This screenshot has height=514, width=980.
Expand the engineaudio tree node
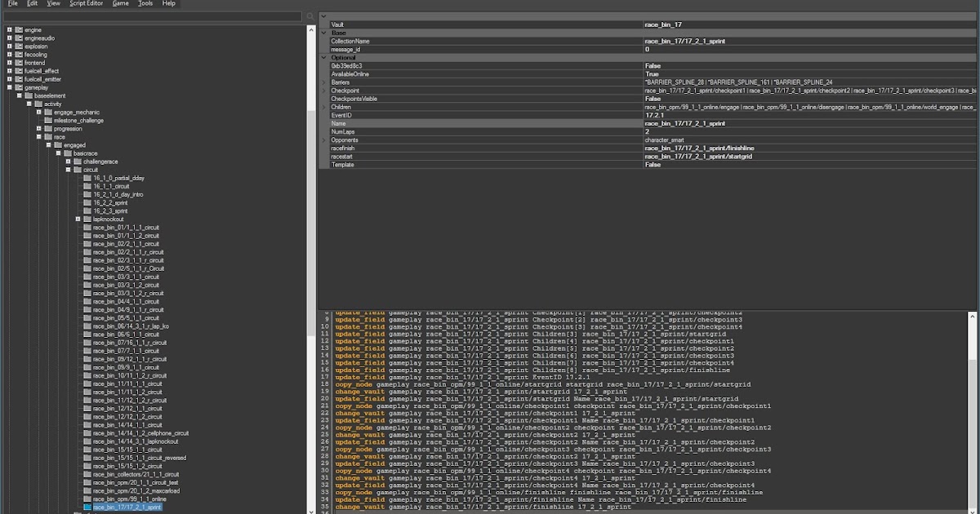coord(8,38)
